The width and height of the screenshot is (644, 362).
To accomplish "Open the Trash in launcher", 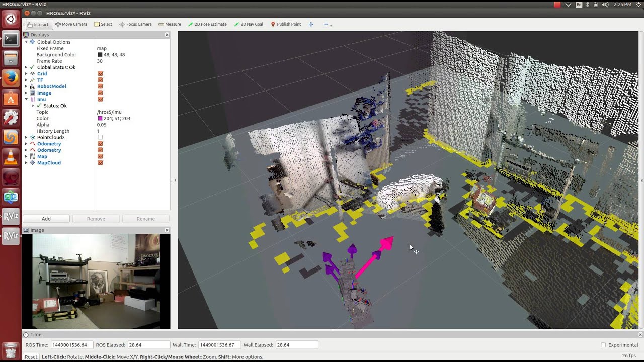I will pos(11,350).
